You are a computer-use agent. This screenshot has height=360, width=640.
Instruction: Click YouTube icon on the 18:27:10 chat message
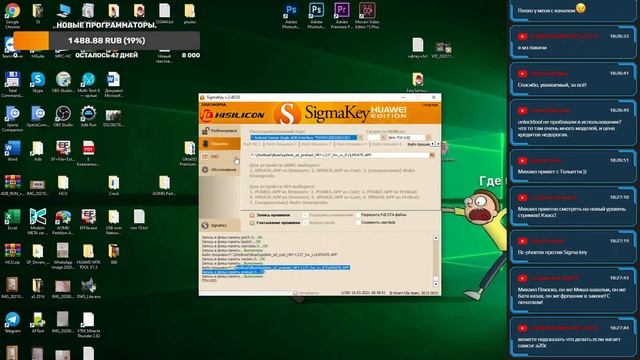tap(522, 198)
